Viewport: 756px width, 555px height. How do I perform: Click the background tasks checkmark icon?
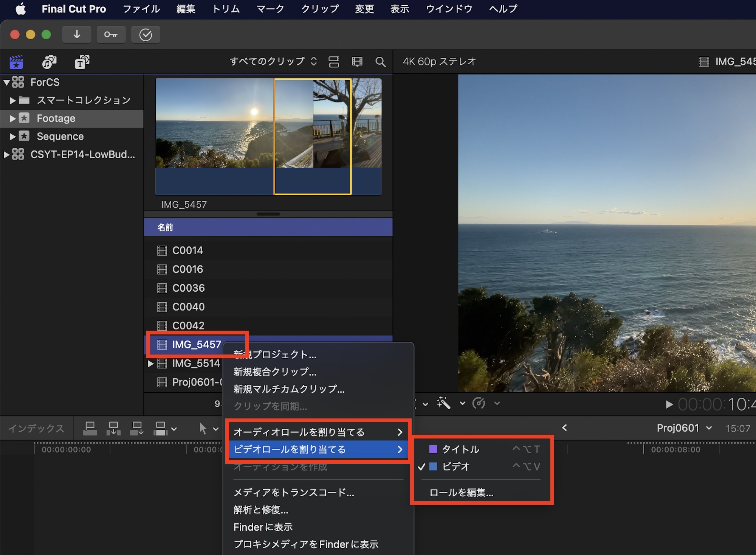coord(146,34)
